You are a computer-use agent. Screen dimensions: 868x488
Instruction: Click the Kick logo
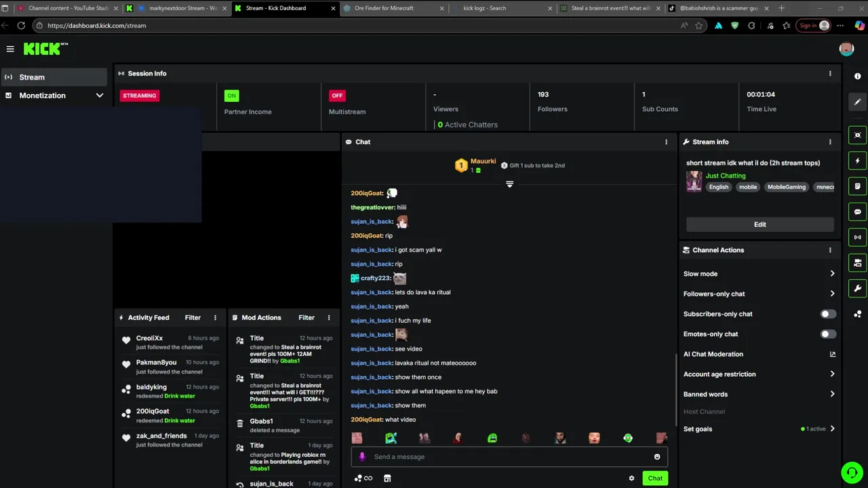point(45,49)
